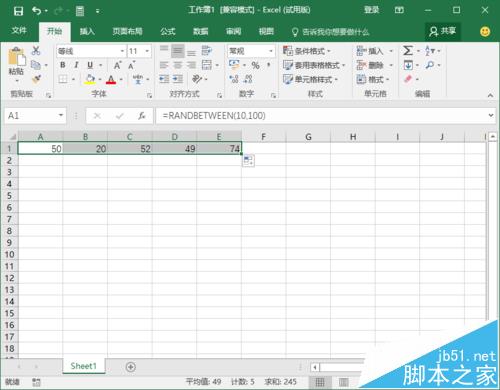Click the Clear eraser icon
The image size is (500, 390).
click(408, 79)
